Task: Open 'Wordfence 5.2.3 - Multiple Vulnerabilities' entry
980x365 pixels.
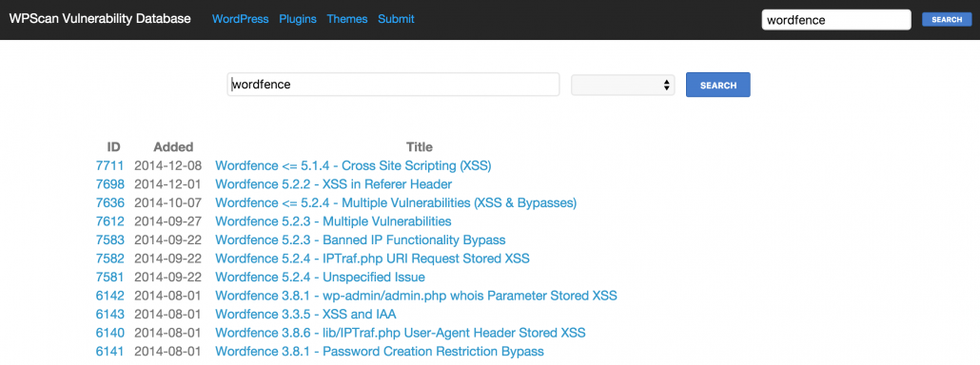Action: pos(333,221)
